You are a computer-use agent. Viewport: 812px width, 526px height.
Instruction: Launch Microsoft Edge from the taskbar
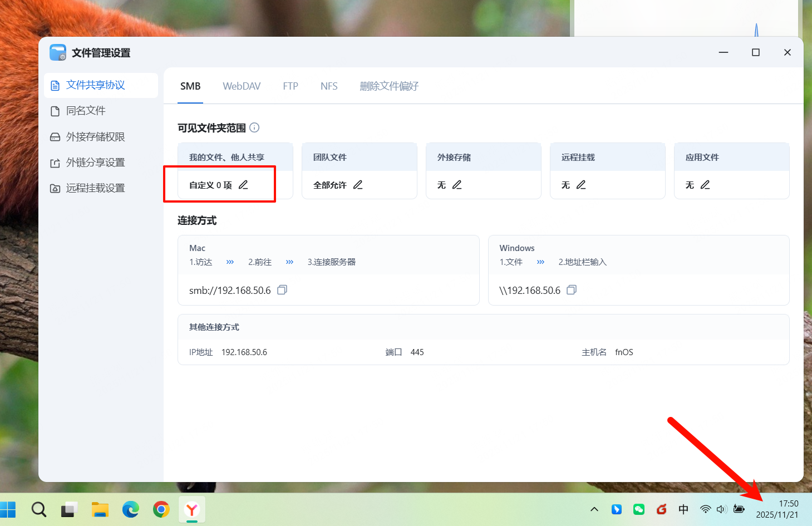coord(131,509)
